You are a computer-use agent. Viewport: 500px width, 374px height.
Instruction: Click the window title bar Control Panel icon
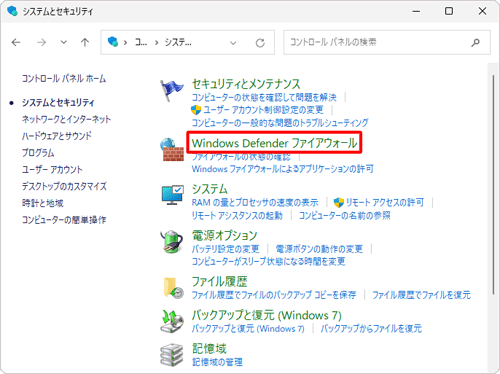12,11
